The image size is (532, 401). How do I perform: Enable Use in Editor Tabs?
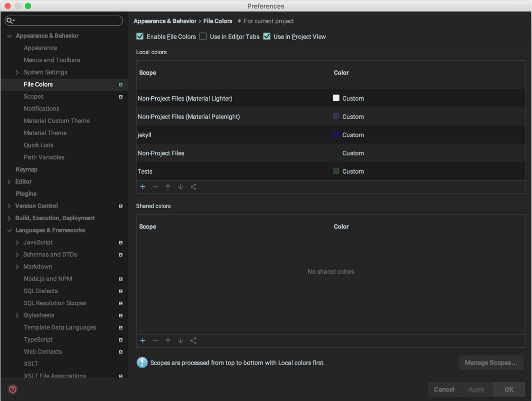[203, 36]
